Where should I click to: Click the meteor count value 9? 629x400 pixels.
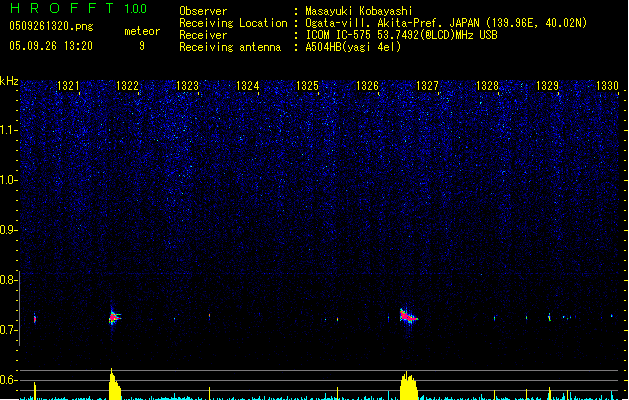click(142, 46)
